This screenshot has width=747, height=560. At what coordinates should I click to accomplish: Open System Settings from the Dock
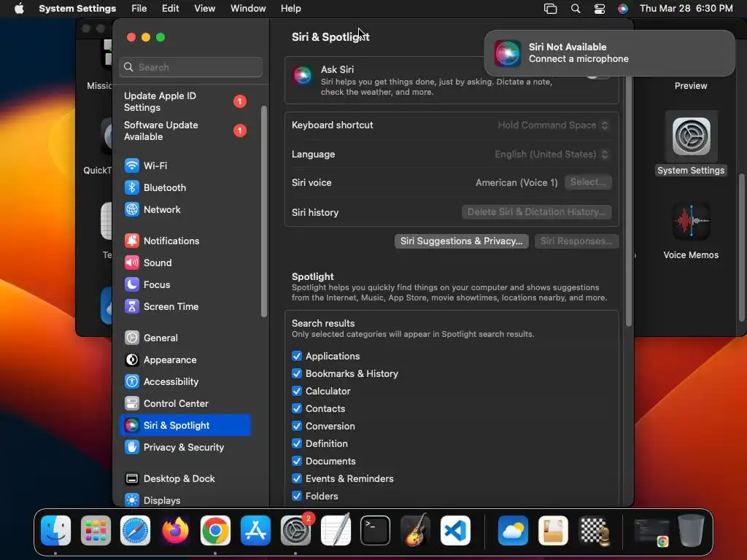point(295,531)
